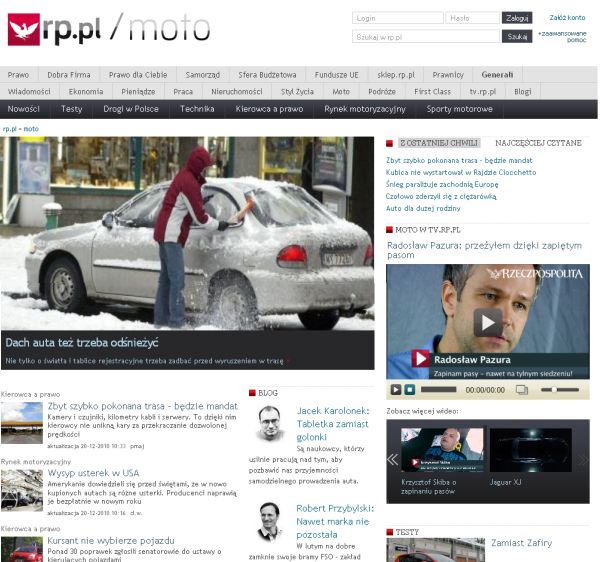Click the Jaguar XJ video thumbnail
Image resolution: width=601 pixels, height=562 pixels.
point(530,450)
